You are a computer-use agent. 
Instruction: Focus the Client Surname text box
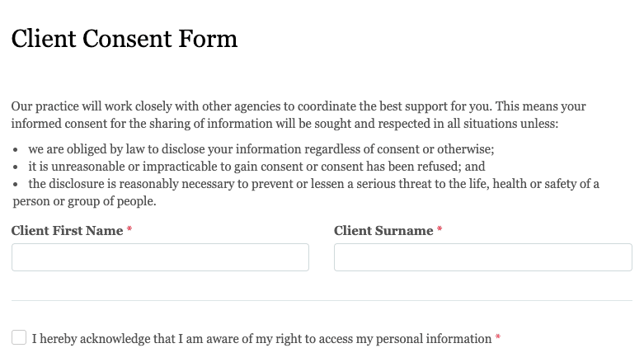(x=482, y=257)
